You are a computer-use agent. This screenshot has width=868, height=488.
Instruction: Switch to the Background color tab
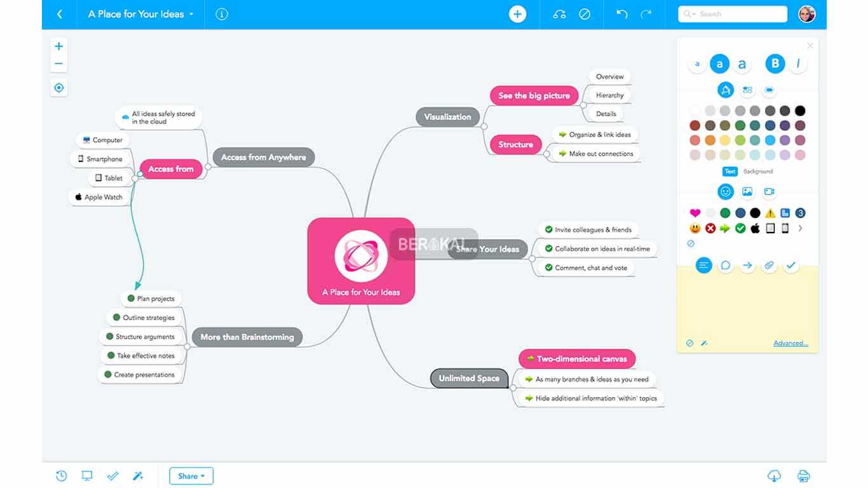[x=758, y=172]
